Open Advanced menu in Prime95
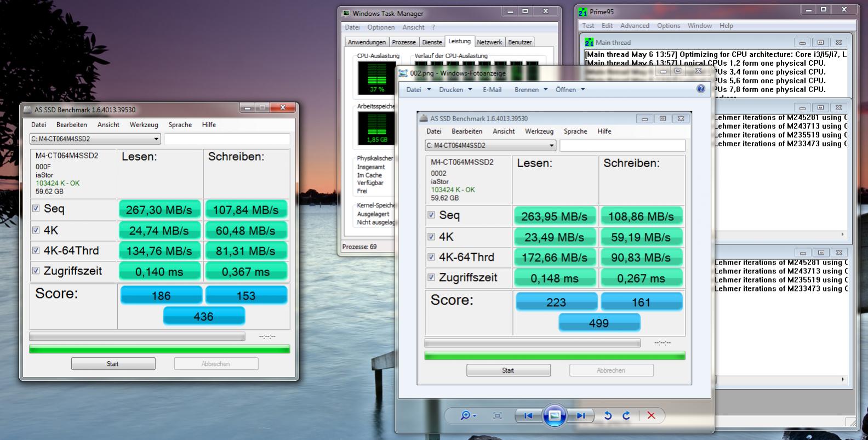868x440 pixels. [635, 26]
